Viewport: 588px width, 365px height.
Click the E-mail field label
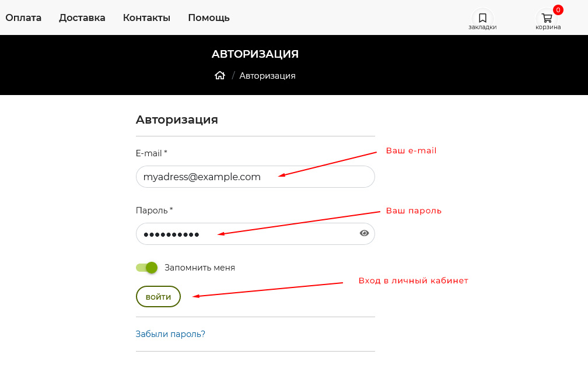pyautogui.click(x=151, y=153)
